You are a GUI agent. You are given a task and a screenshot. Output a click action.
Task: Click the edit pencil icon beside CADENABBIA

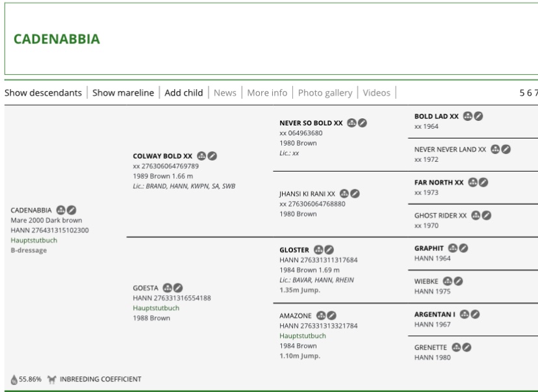coord(72,210)
